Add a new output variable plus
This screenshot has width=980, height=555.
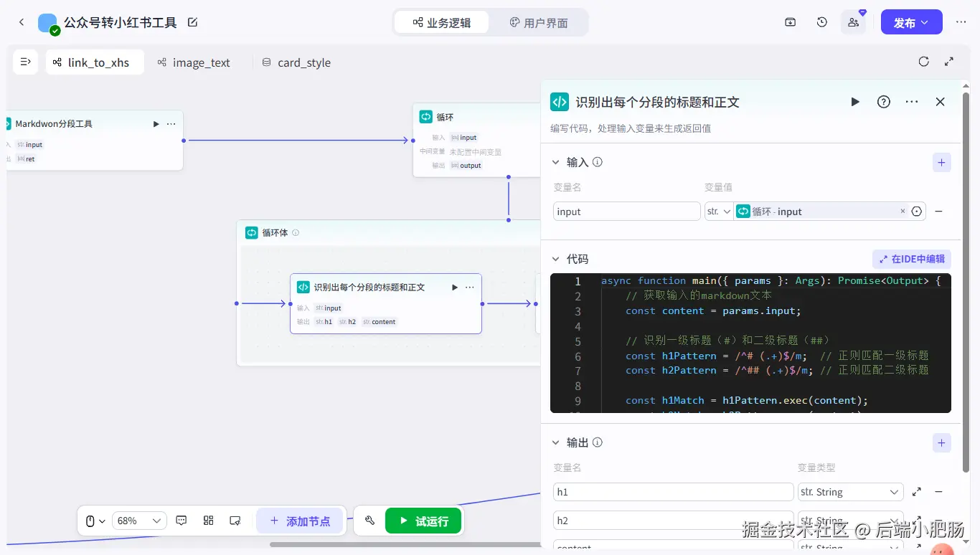pos(941,442)
